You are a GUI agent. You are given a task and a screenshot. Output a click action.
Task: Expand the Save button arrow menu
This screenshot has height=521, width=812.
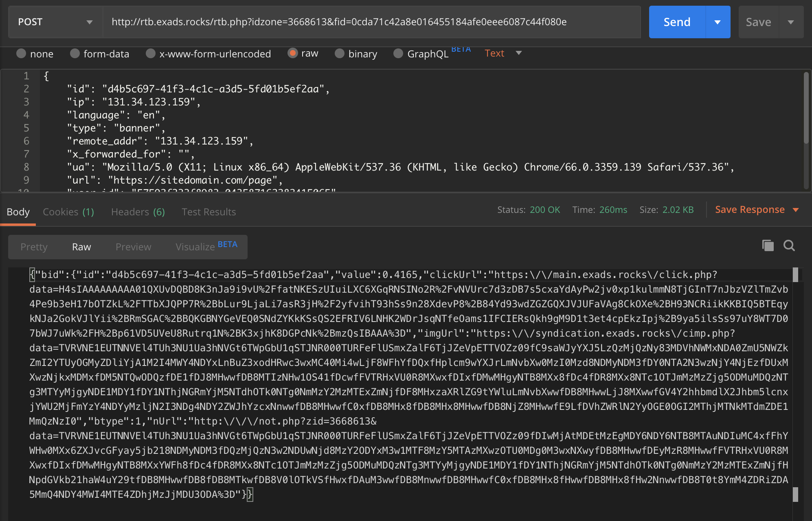(x=791, y=22)
